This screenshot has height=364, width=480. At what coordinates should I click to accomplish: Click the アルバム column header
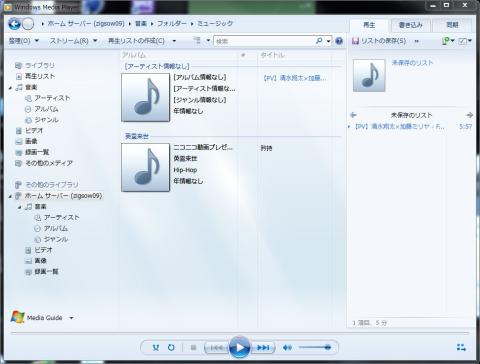(x=134, y=55)
